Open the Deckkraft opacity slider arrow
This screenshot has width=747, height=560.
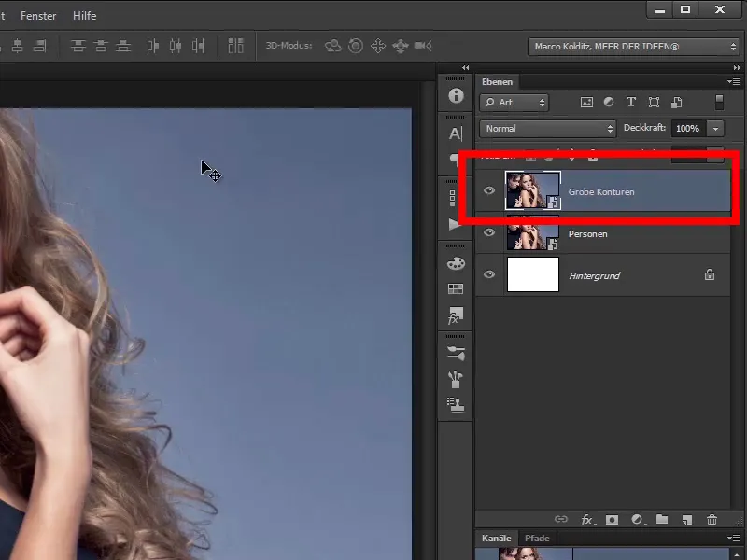pyautogui.click(x=715, y=129)
